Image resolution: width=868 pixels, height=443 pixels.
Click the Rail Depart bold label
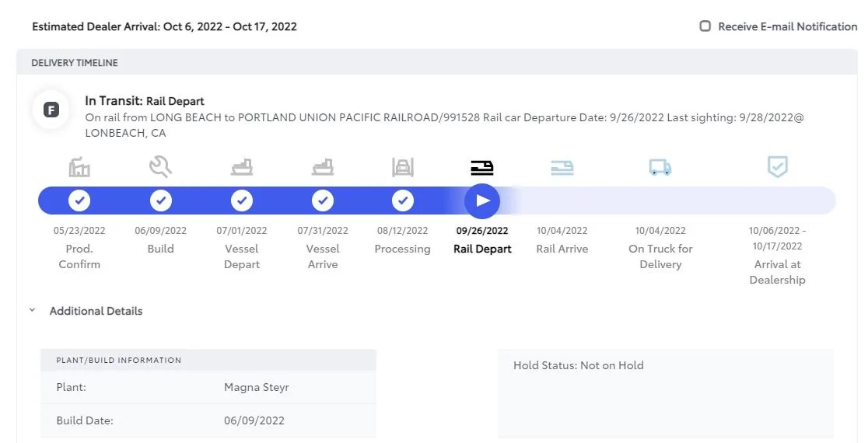point(482,249)
